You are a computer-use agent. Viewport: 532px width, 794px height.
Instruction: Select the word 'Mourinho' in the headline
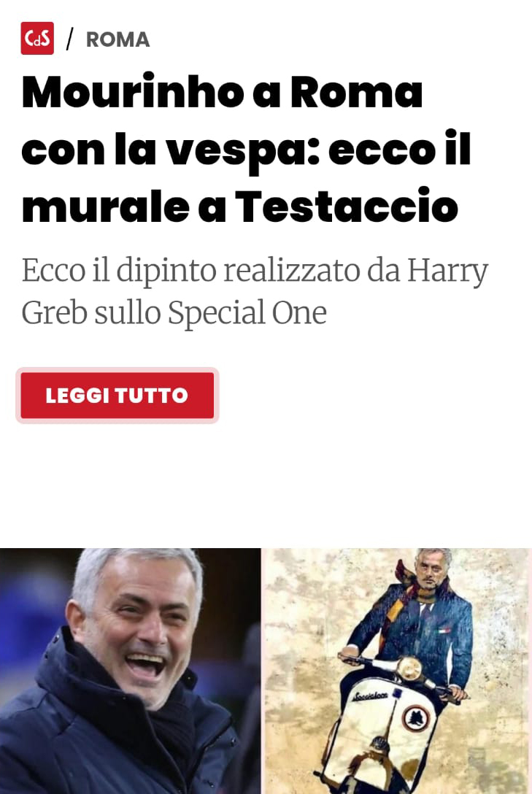click(133, 92)
